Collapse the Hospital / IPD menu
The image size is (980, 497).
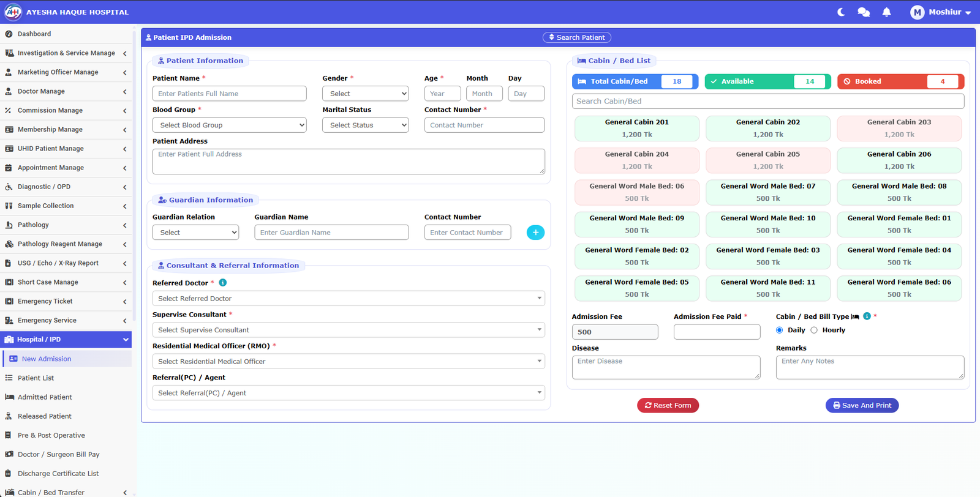[66, 340]
